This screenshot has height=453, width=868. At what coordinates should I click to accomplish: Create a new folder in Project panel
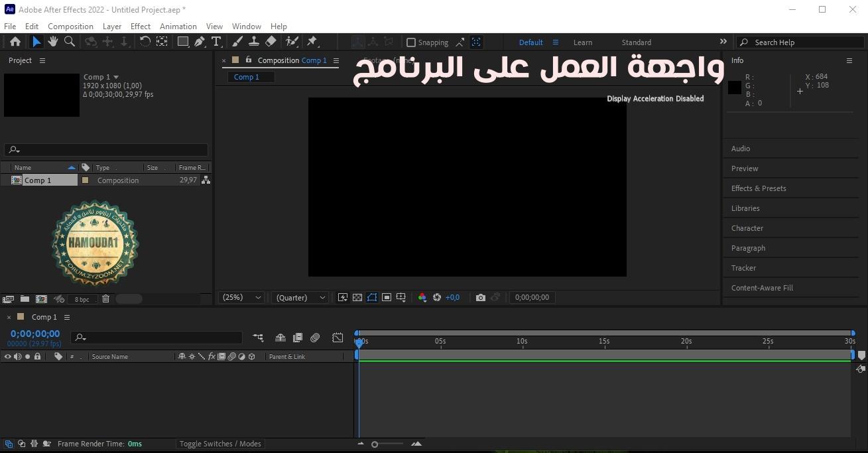coord(25,299)
